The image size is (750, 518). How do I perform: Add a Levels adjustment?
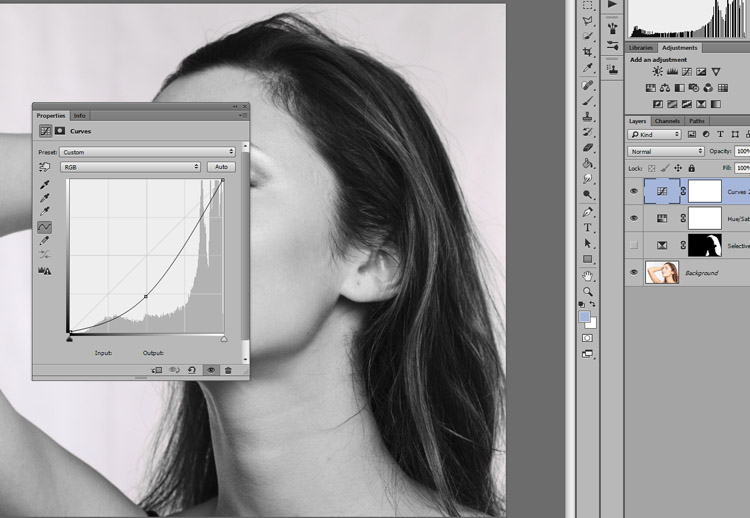(672, 72)
